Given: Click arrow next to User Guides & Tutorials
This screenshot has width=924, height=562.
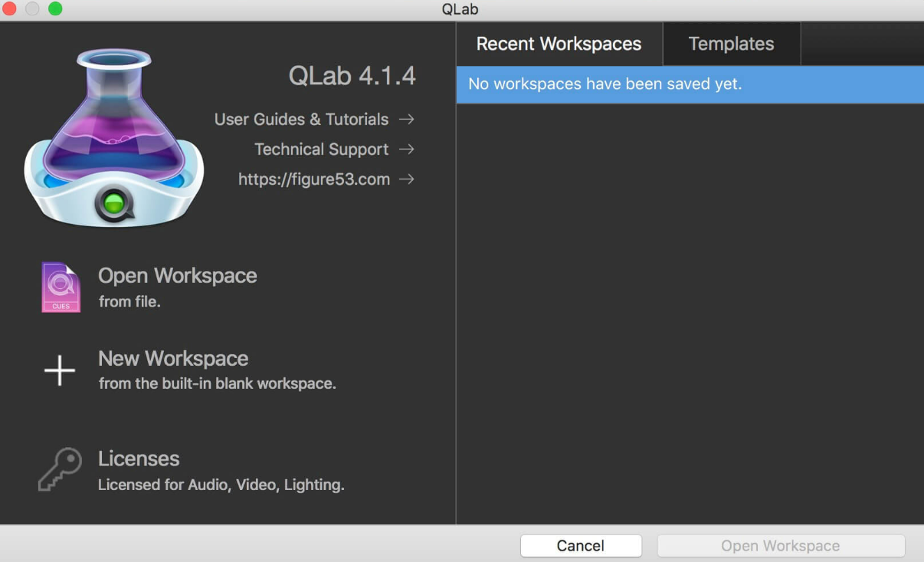Looking at the screenshot, I should coord(407,119).
